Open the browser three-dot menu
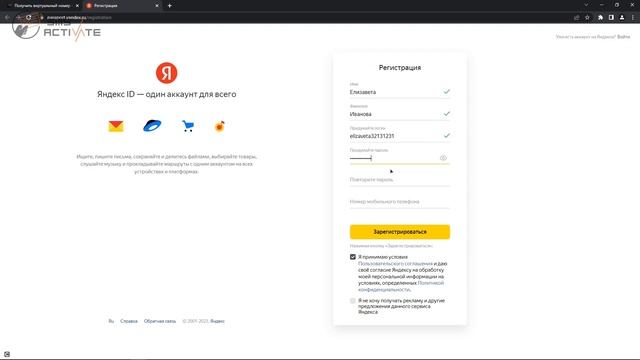Image resolution: width=640 pixels, height=360 pixels. pos(633,18)
